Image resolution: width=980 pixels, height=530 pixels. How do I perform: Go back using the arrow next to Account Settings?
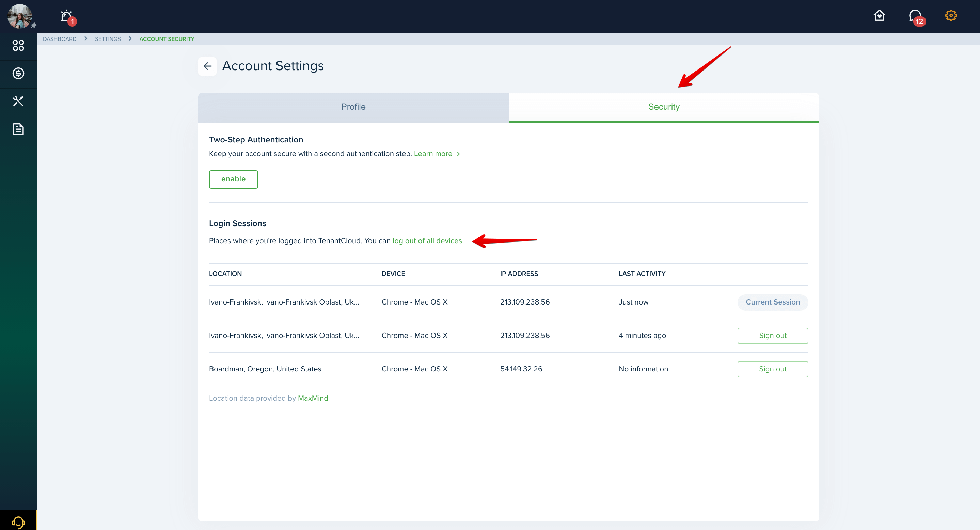click(x=207, y=66)
